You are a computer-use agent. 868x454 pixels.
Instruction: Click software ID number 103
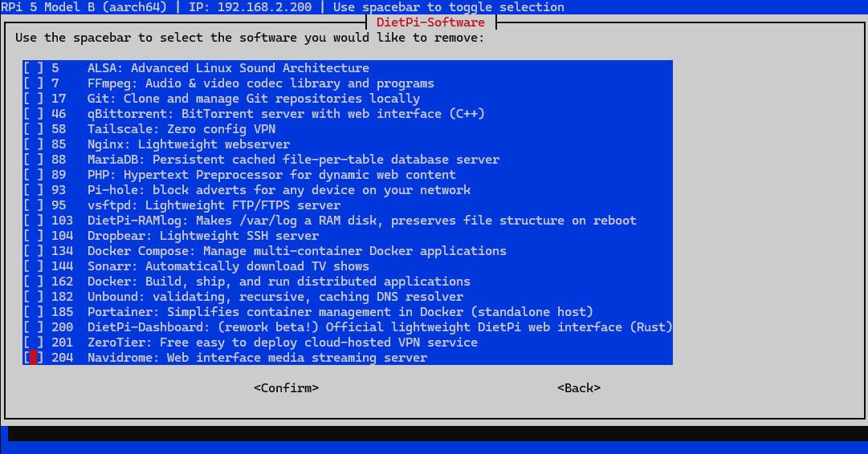(62, 220)
